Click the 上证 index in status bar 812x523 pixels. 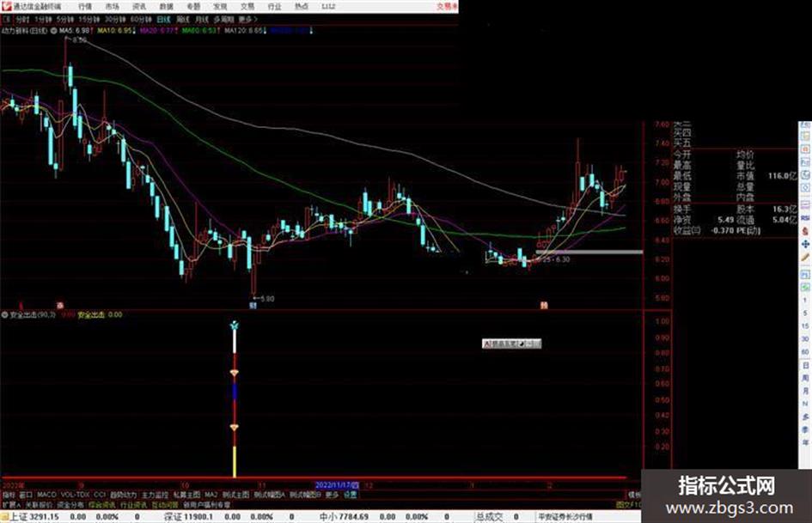pos(34,517)
